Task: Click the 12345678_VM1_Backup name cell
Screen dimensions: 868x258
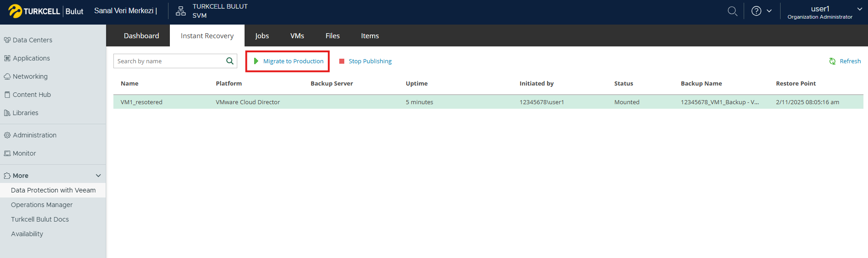Action: (720, 102)
